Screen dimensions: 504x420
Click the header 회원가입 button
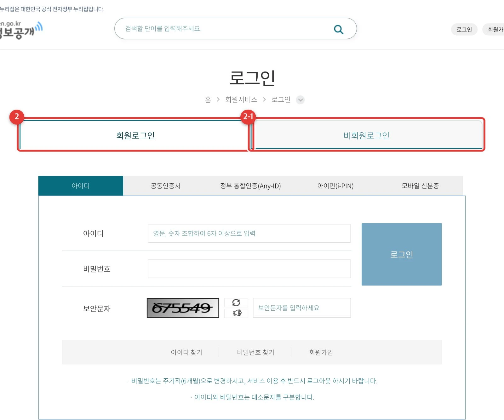point(494,29)
